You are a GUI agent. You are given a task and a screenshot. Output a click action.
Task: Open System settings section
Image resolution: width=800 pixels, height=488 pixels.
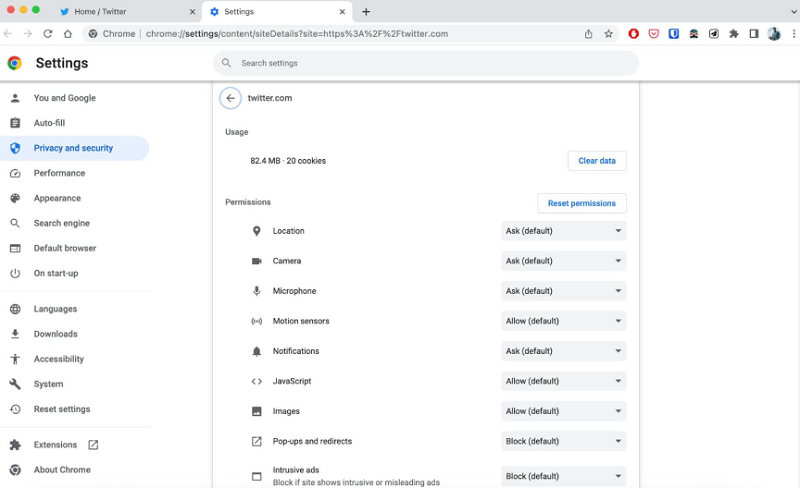(x=74, y=384)
